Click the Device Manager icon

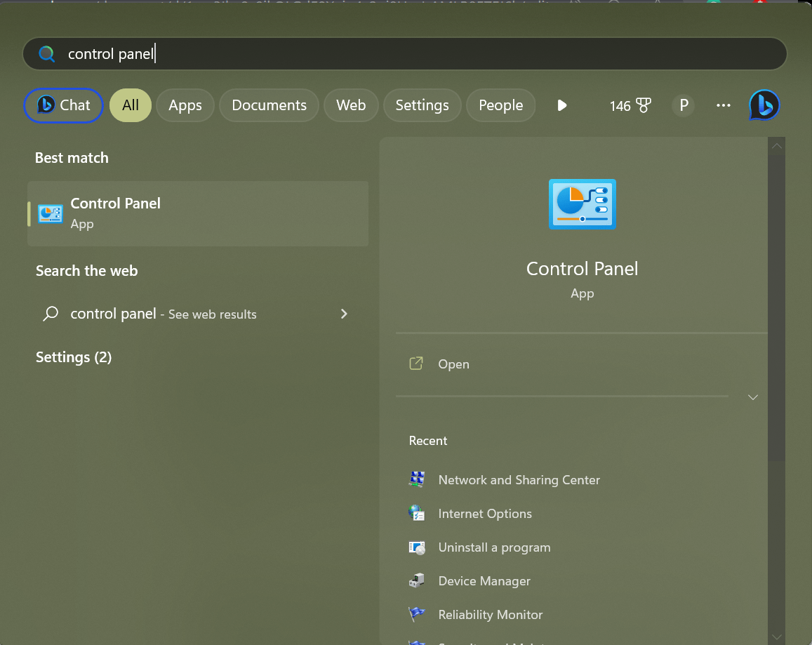pyautogui.click(x=417, y=580)
